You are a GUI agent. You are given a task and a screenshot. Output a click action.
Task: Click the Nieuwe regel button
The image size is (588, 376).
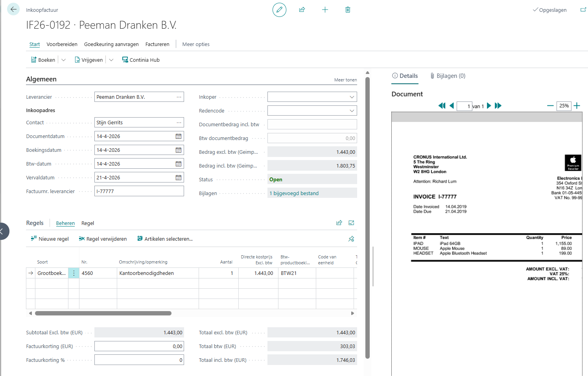pos(50,239)
